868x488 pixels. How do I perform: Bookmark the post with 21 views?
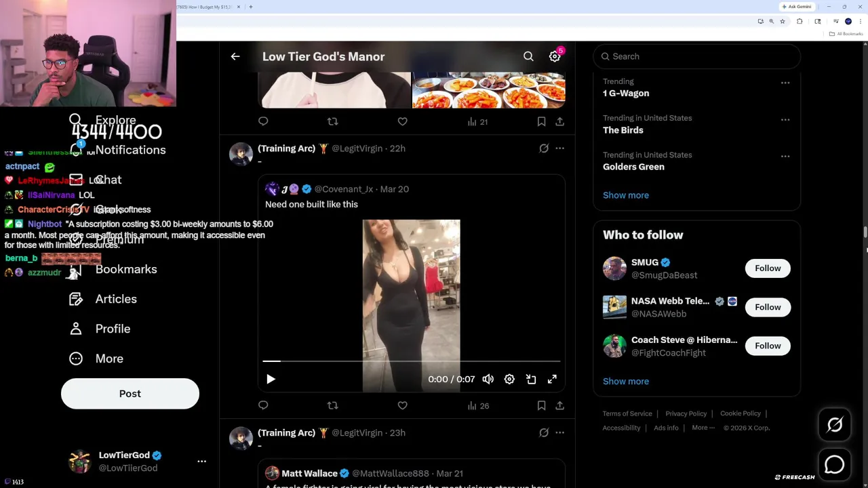541,121
